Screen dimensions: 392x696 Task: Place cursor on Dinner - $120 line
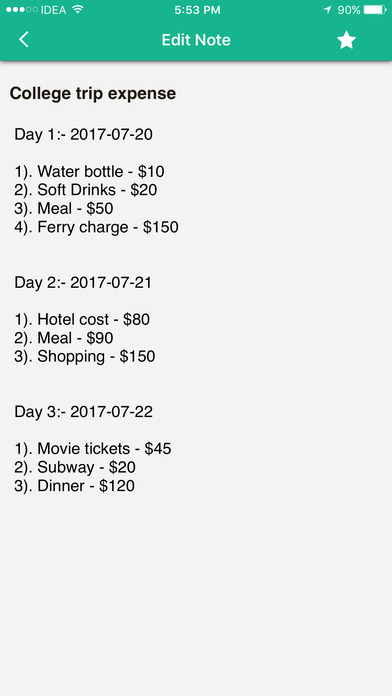tap(75, 486)
